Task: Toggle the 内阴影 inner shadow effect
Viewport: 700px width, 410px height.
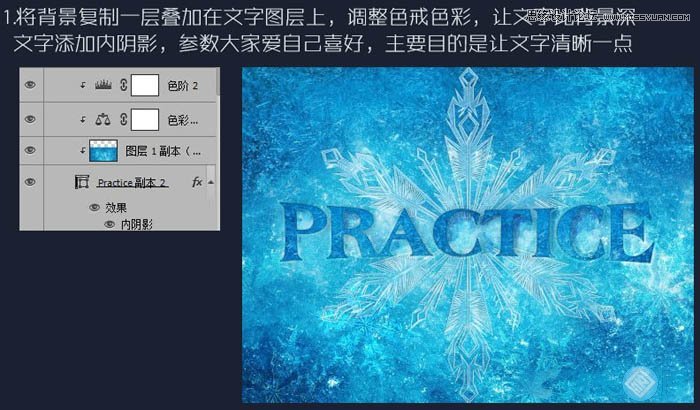Action: (110, 225)
